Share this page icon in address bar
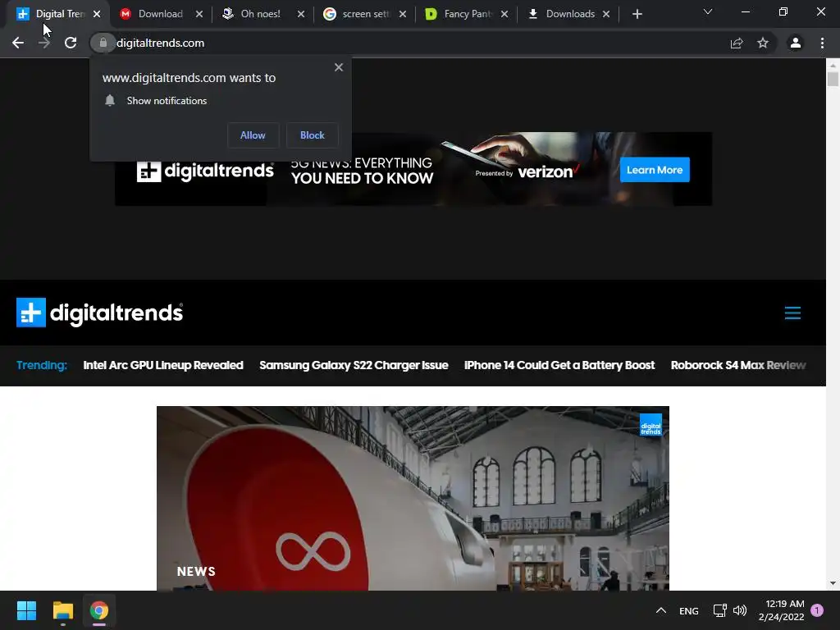840x630 pixels. pos(737,43)
